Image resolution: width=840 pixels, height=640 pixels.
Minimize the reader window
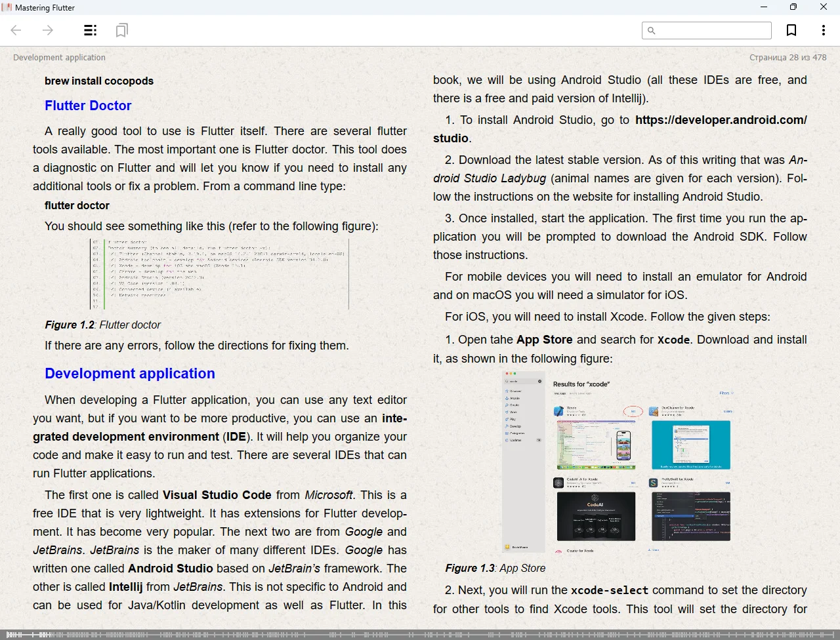point(764,7)
